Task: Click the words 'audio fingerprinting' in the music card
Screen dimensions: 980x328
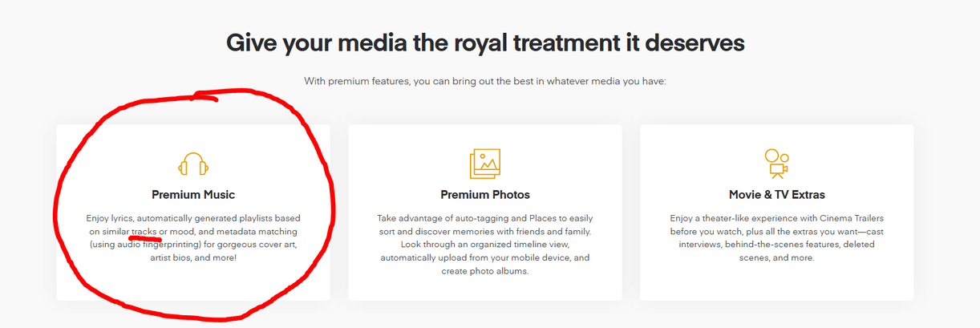Action: pos(149,245)
